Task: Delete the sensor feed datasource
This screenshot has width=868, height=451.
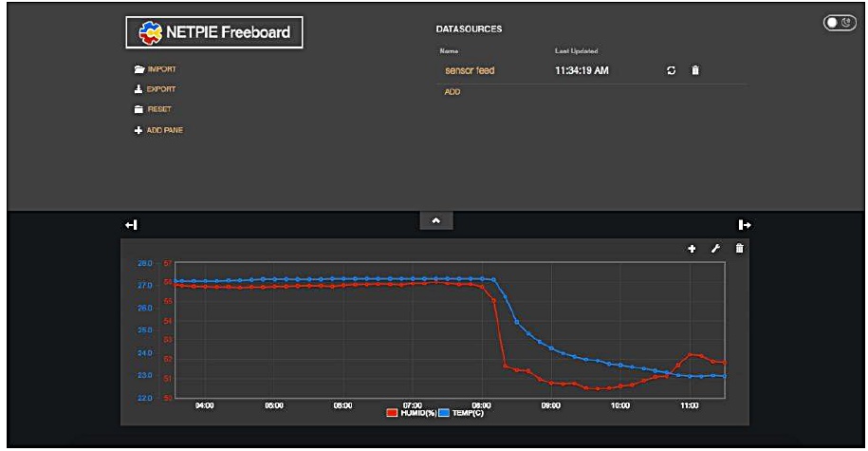Action: click(x=694, y=70)
